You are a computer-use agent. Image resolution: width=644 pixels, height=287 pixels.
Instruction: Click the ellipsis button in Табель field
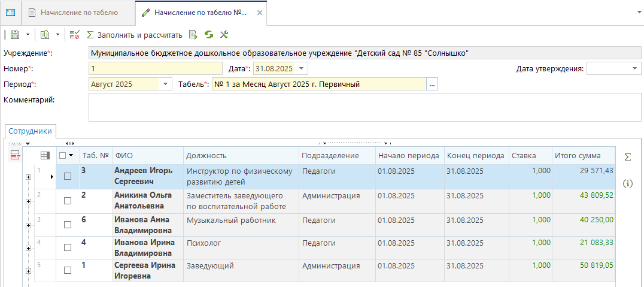(x=432, y=84)
